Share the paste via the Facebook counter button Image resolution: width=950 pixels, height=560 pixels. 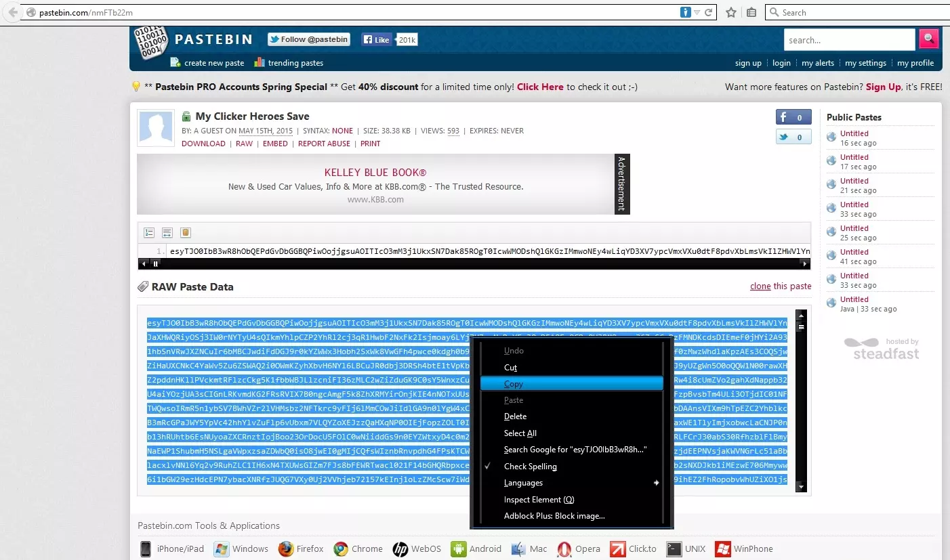tap(793, 117)
